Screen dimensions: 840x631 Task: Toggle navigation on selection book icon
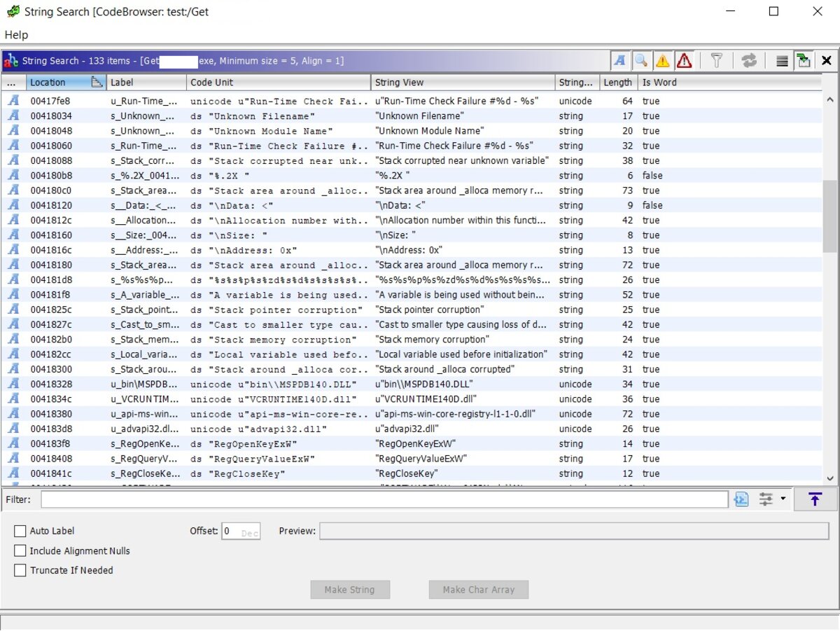804,61
